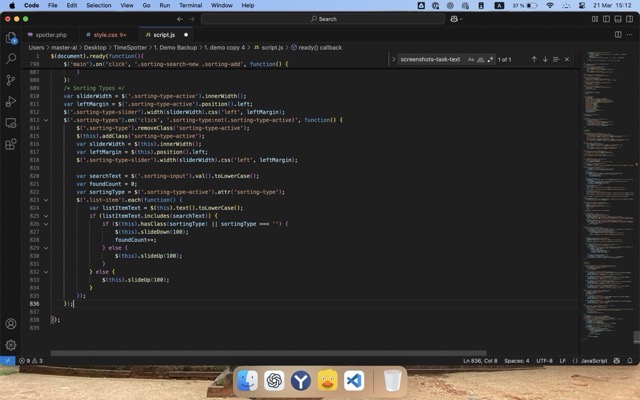Click the Spaces: 4 indentation setting
The width and height of the screenshot is (640, 400).
coord(517,360)
